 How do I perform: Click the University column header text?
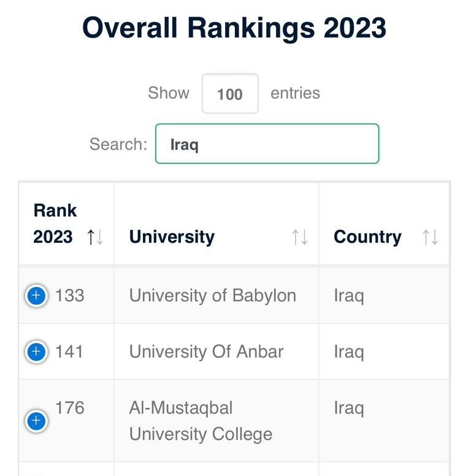[172, 237]
